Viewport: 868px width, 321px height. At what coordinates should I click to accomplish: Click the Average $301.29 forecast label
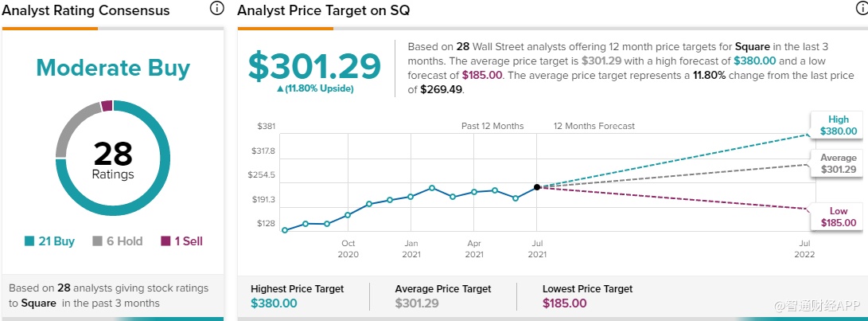click(x=838, y=164)
